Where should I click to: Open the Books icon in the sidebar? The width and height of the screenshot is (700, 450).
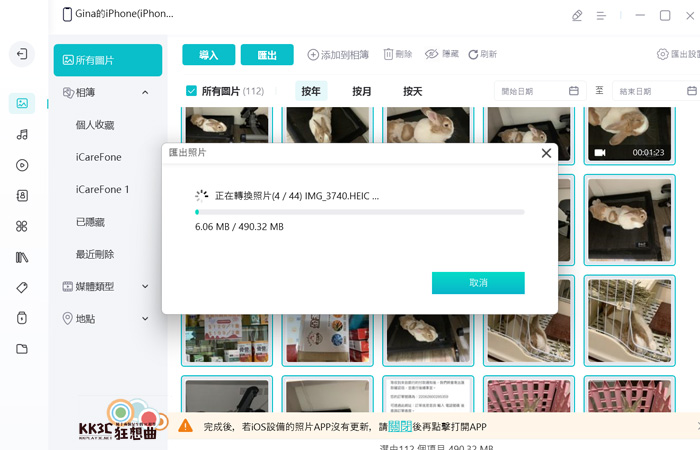point(22,257)
